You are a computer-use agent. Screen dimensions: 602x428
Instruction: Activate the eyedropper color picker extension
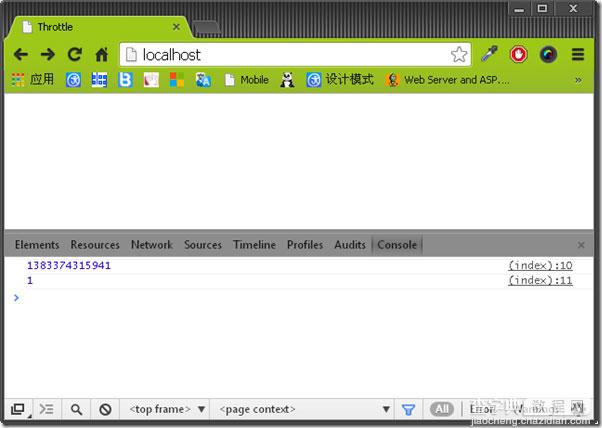tap(490, 54)
